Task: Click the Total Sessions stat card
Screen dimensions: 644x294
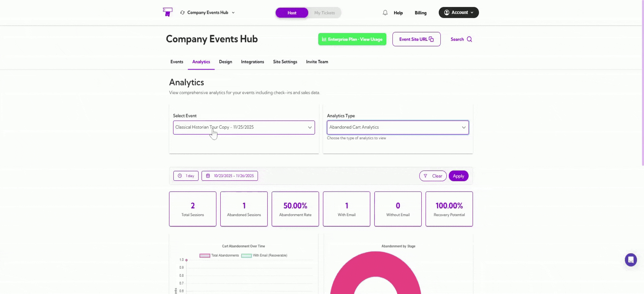Action: click(193, 209)
